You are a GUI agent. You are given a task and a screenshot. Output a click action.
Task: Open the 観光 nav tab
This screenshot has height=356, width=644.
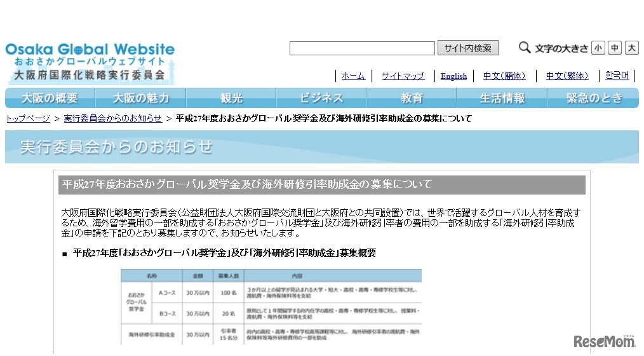point(231,99)
